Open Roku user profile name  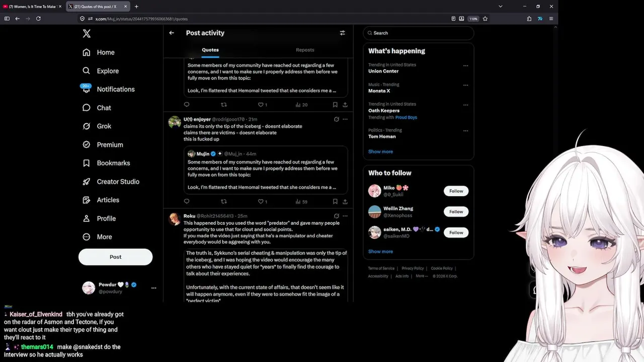[189, 216]
